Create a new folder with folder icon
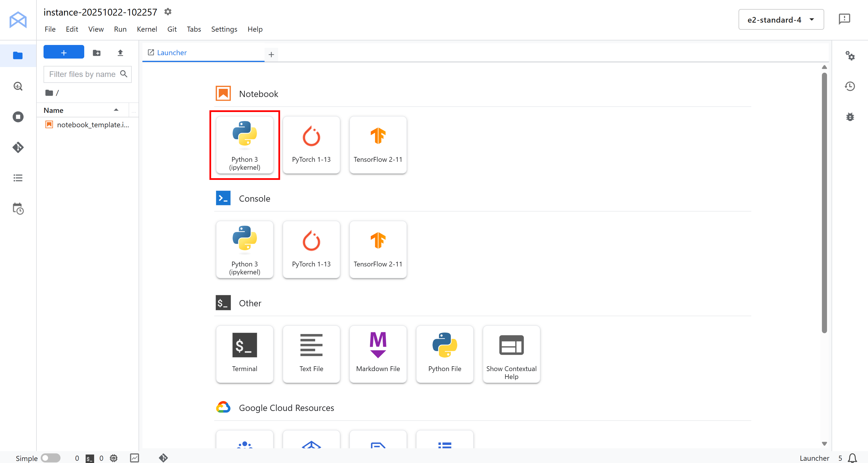The width and height of the screenshot is (868, 463). coord(97,53)
